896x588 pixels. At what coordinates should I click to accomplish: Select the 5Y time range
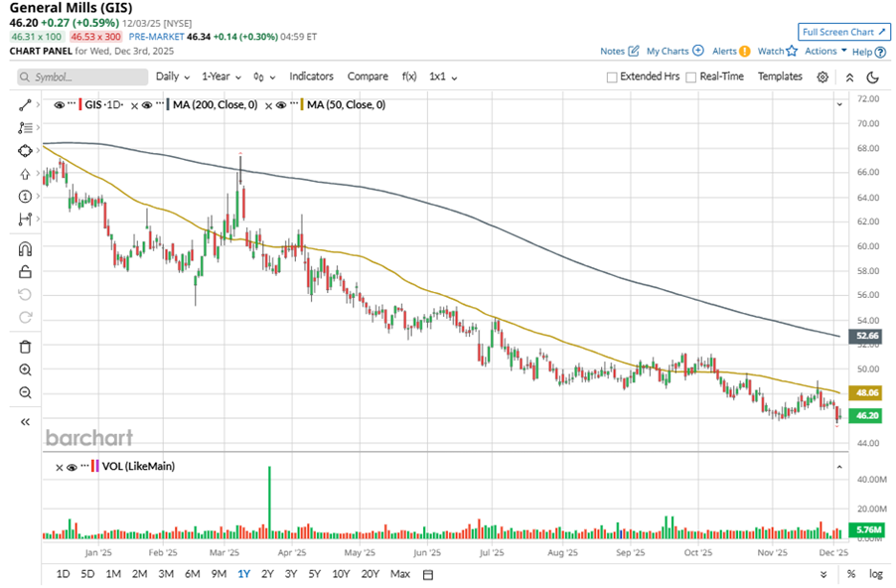pos(314,574)
